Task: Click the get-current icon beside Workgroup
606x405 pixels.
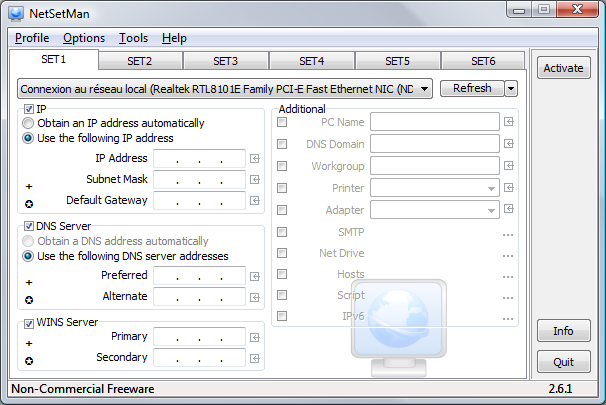Action: pyautogui.click(x=509, y=166)
